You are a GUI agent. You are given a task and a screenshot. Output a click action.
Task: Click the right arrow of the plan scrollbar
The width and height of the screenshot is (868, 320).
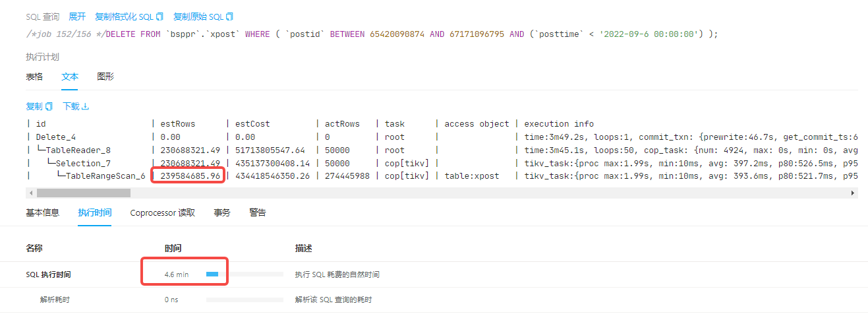click(854, 193)
